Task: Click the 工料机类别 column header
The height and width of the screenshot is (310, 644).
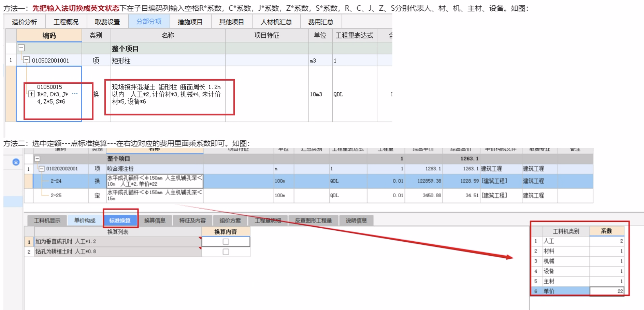Action: click(566, 231)
